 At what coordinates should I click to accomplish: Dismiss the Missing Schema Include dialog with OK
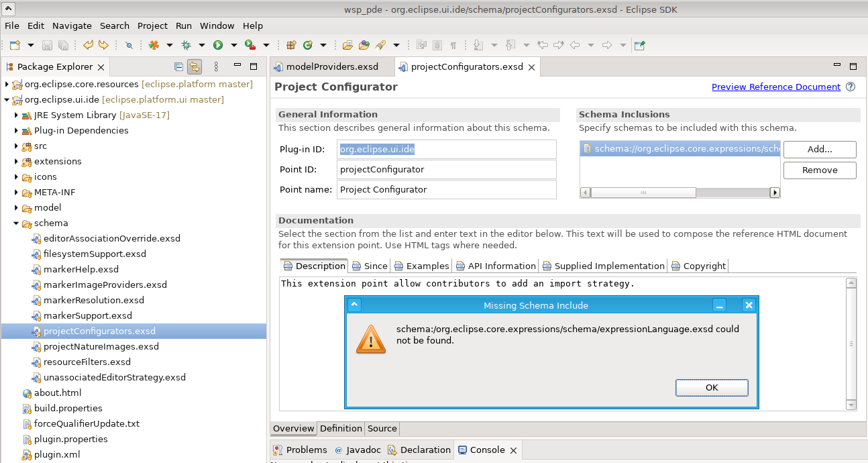(x=712, y=387)
